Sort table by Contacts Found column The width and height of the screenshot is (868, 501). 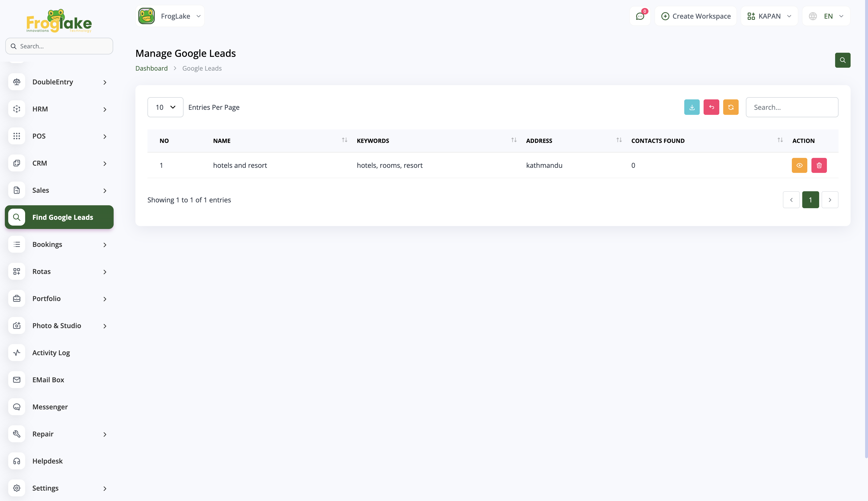pos(780,140)
